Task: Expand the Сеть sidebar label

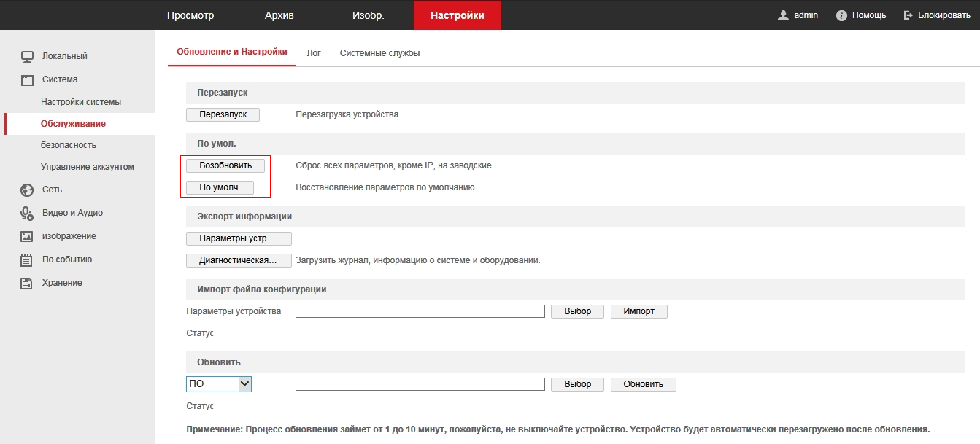Action: tap(52, 190)
